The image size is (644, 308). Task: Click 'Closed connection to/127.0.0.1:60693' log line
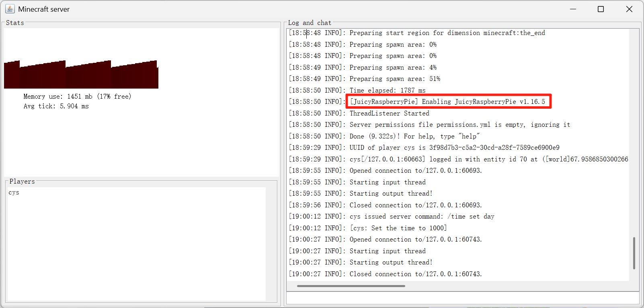(x=386, y=205)
